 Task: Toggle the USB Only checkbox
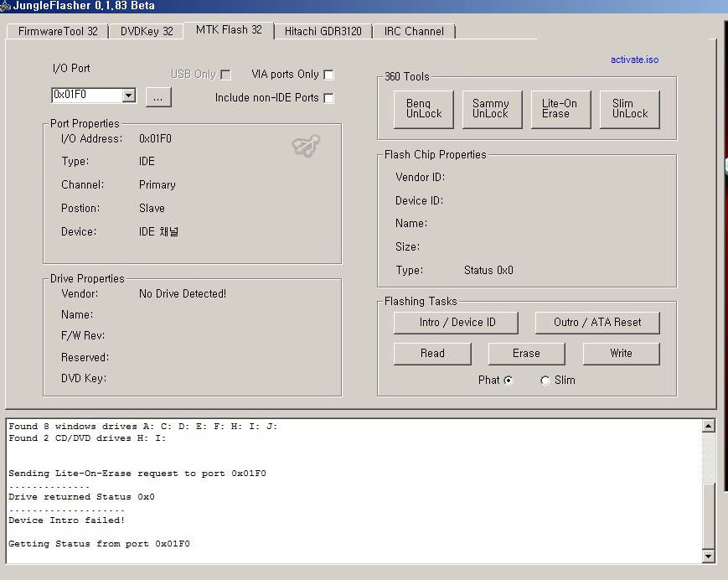(226, 75)
